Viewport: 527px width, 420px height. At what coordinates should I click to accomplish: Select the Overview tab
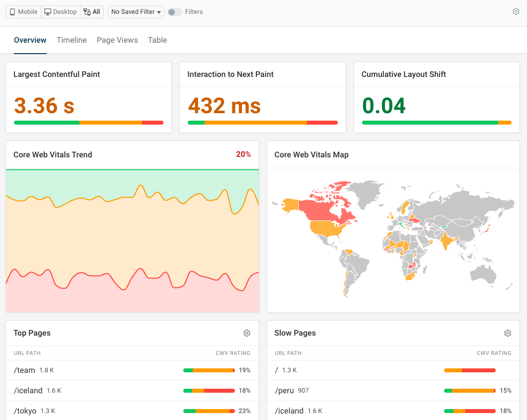tap(30, 40)
